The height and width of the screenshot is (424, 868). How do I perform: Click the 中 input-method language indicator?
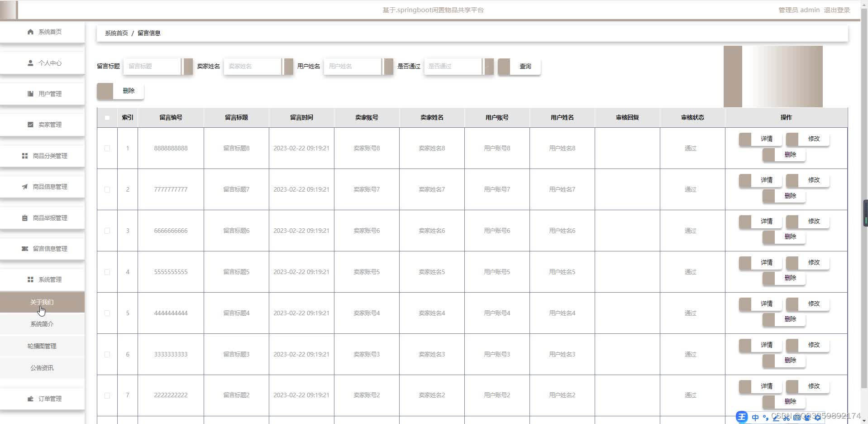click(x=755, y=417)
